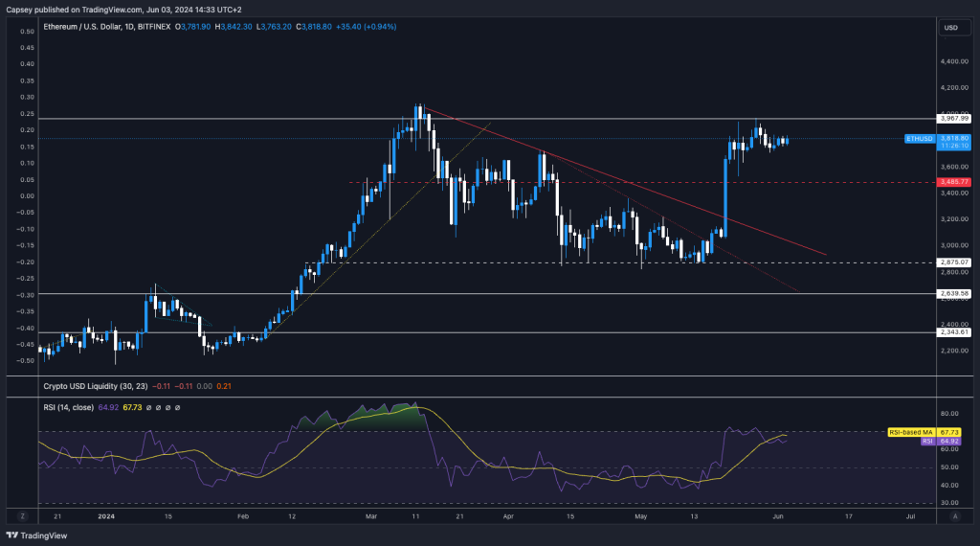Toggle the A auto-scale button
980x546 pixels.
954,515
